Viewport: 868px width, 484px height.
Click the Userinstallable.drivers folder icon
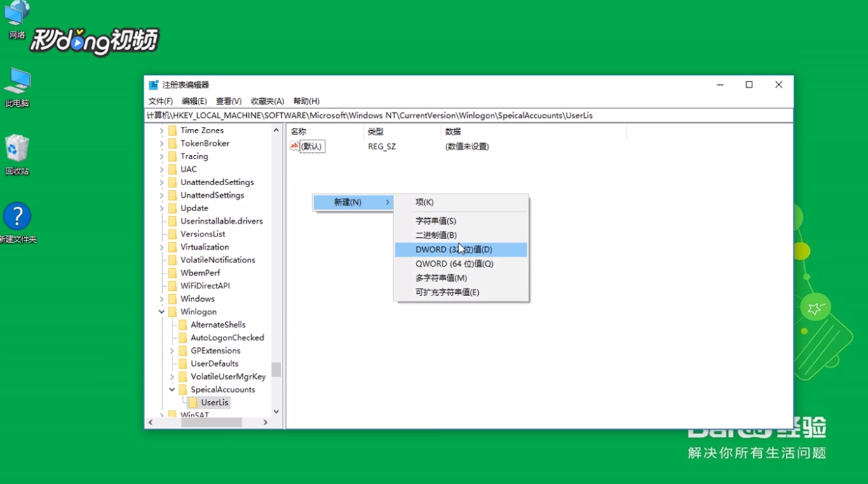coord(172,221)
